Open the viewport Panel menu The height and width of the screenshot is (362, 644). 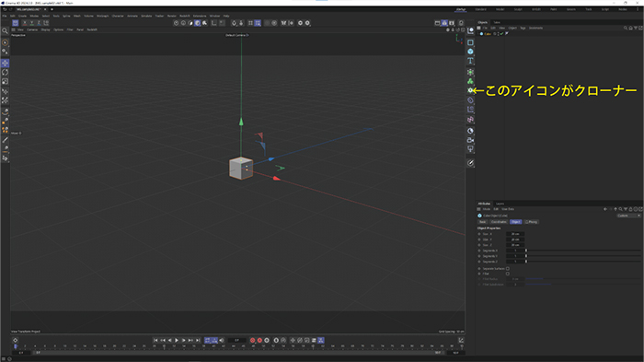(x=80, y=29)
